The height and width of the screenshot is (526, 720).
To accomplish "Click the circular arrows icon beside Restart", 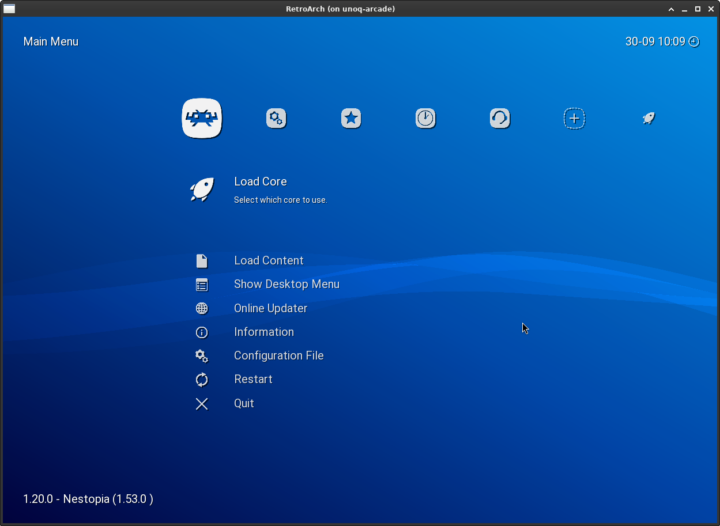I will [x=202, y=380].
